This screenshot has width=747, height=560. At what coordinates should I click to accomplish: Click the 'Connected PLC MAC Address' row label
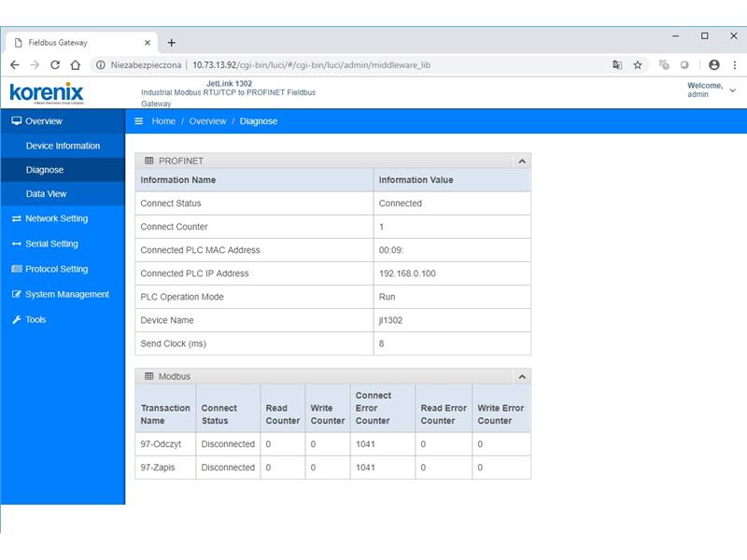coord(200,250)
